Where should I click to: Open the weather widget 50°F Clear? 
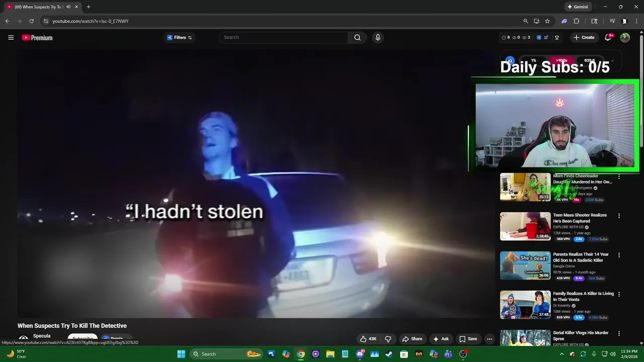[17, 354]
